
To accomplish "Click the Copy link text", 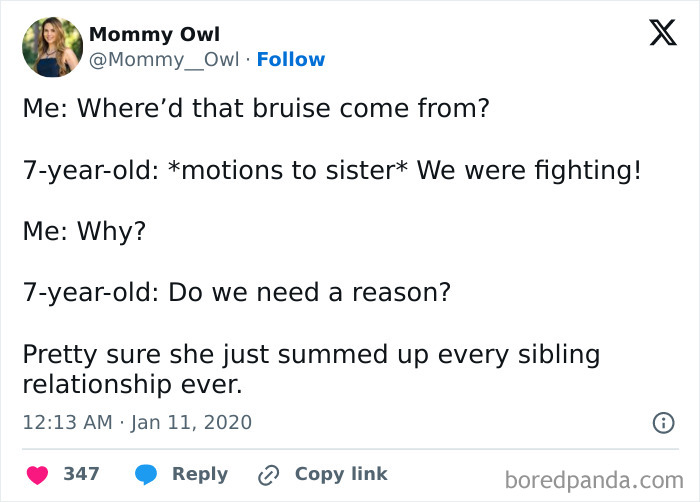I will click(x=341, y=474).
